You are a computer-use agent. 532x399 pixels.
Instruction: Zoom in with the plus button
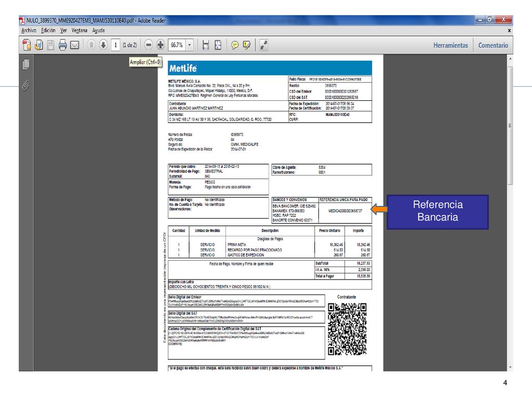click(161, 45)
